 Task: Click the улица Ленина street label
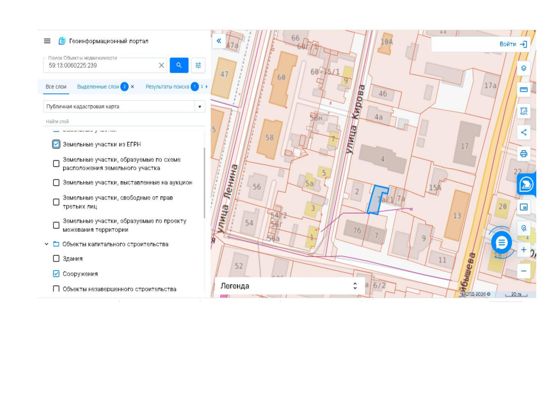(228, 199)
